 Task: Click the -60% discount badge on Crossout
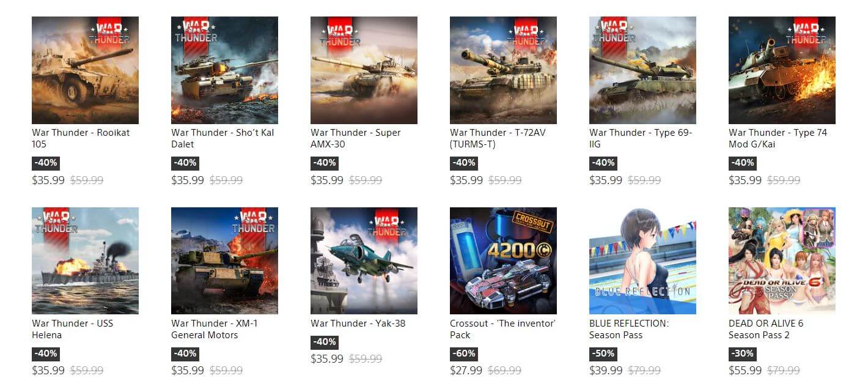tap(464, 353)
